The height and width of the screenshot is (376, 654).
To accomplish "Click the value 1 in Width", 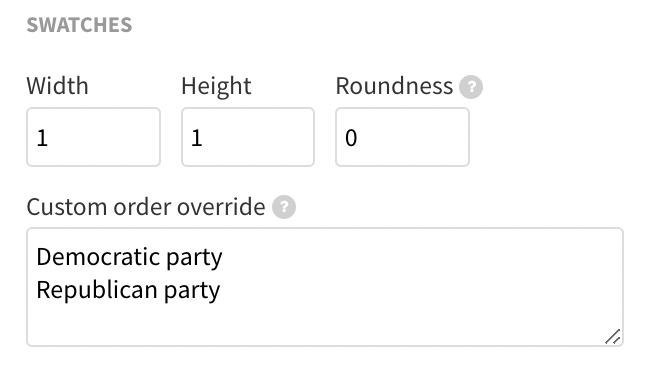I will click(x=42, y=138).
